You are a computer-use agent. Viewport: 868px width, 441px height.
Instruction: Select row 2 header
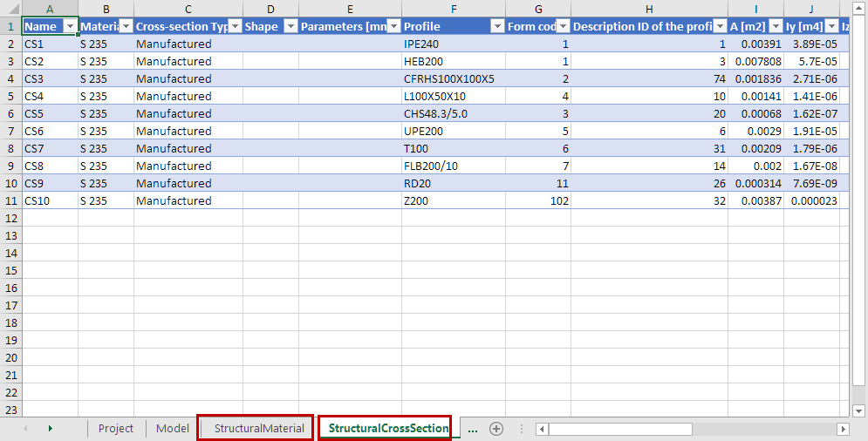[11, 44]
